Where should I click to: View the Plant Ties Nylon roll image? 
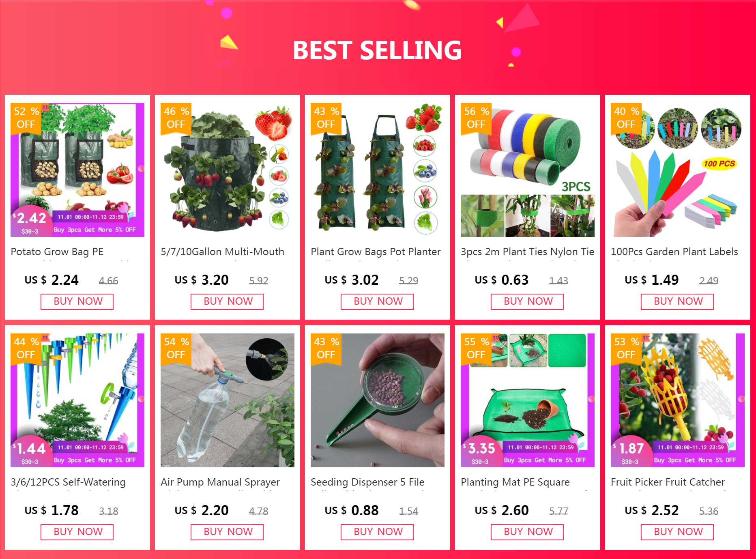click(x=528, y=170)
